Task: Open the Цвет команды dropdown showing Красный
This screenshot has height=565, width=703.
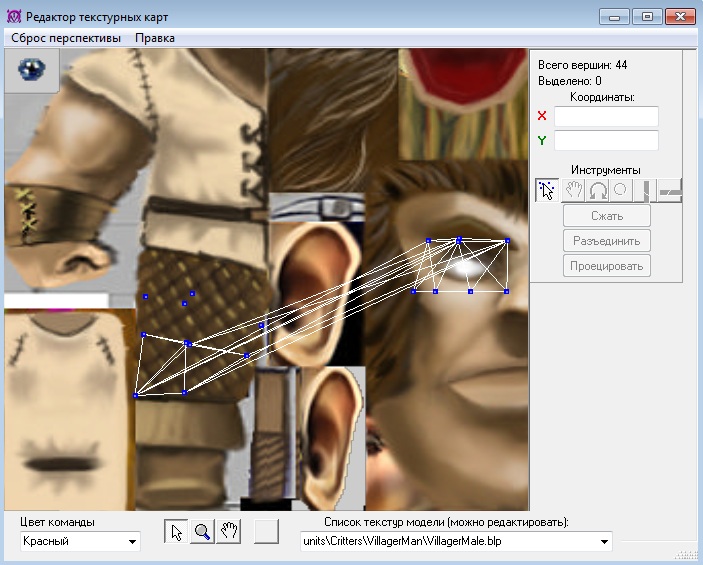Action: pos(80,541)
